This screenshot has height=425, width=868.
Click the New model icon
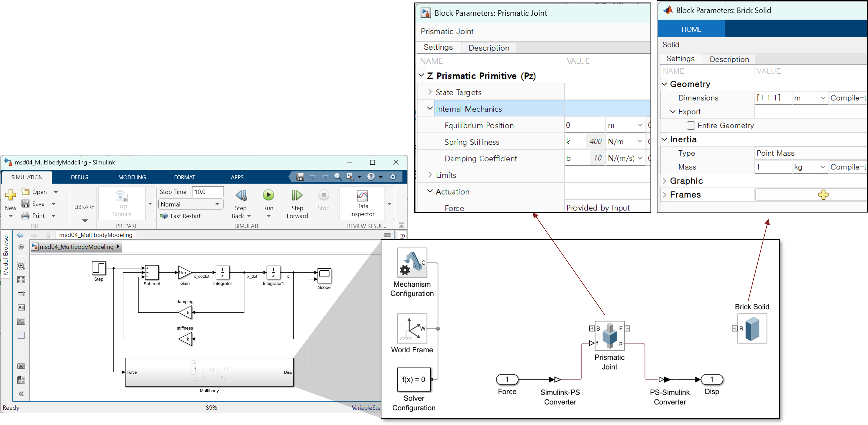(11, 195)
